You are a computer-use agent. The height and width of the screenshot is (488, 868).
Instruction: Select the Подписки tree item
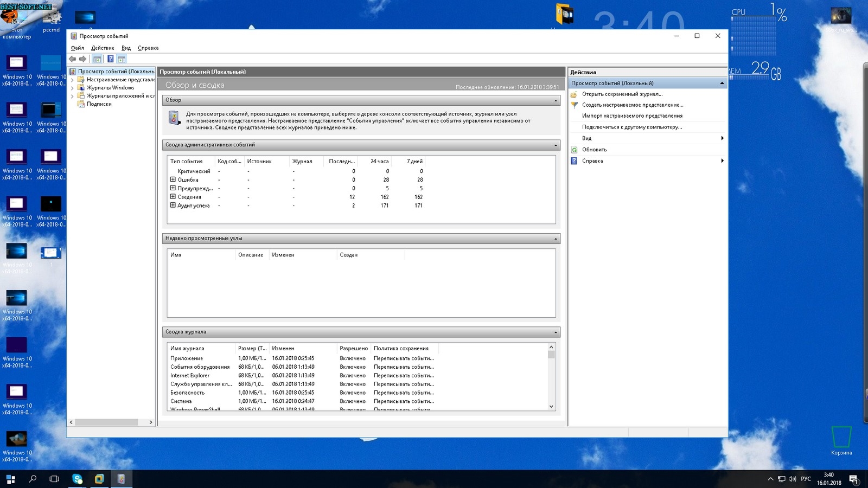[99, 104]
